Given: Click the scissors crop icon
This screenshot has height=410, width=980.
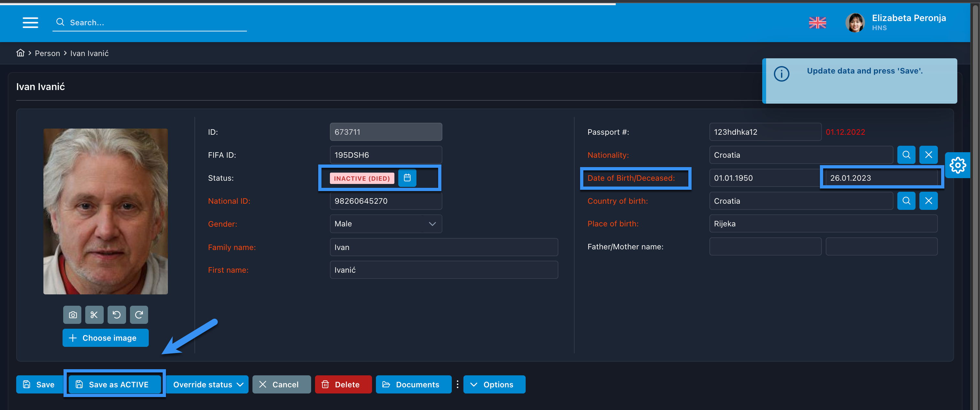Looking at the screenshot, I should (94, 315).
